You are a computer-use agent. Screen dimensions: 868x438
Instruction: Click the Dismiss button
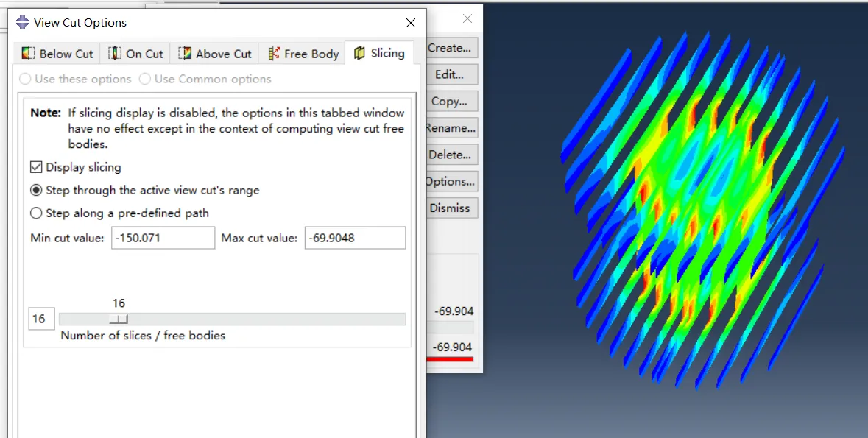tap(449, 208)
